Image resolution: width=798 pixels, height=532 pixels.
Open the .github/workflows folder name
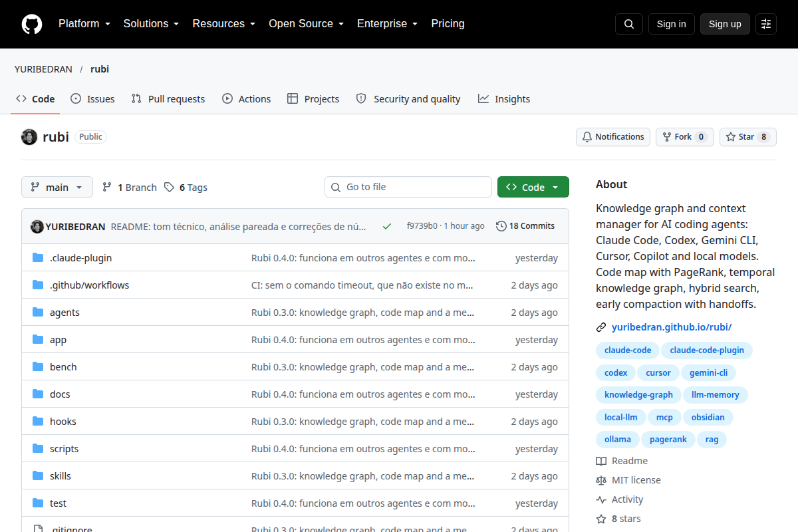[90, 285]
